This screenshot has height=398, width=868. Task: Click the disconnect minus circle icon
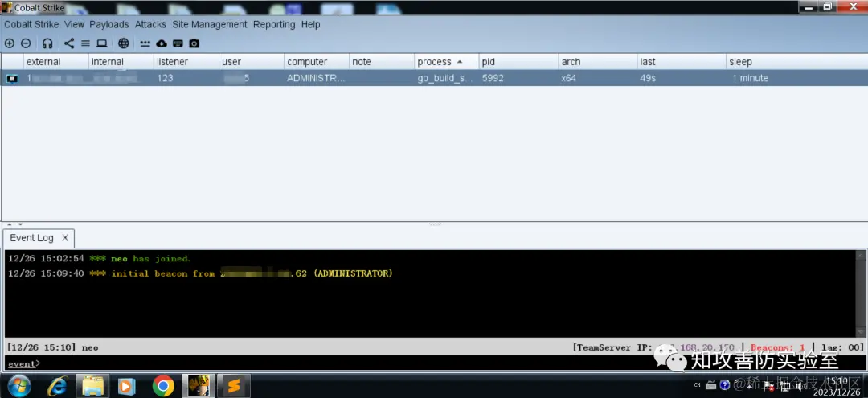point(26,43)
